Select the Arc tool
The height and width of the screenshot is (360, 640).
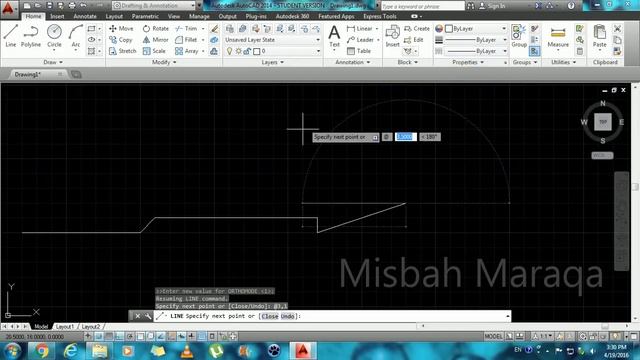pos(76,36)
